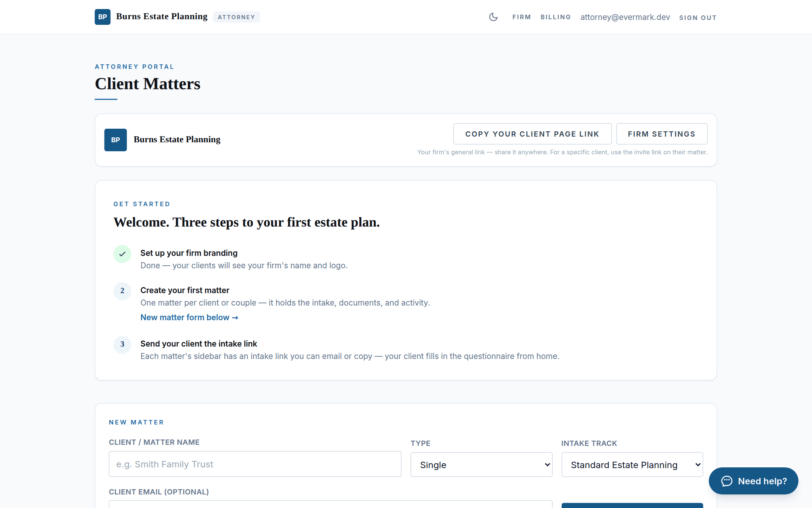The image size is (812, 508).
Task: Click the BP firm logo in firm card
Action: 115,140
